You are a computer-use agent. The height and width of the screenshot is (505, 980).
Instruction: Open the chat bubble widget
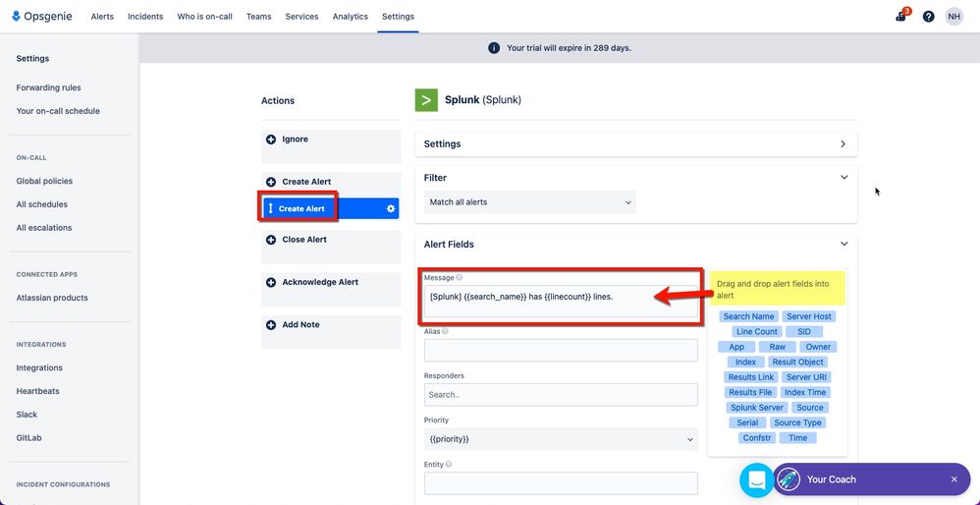click(x=756, y=480)
